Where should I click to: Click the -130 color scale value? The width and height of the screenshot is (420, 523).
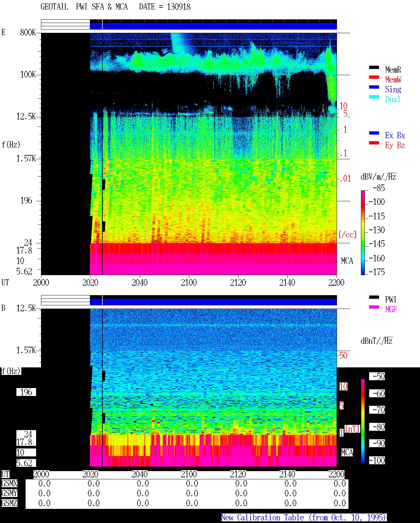point(377,230)
